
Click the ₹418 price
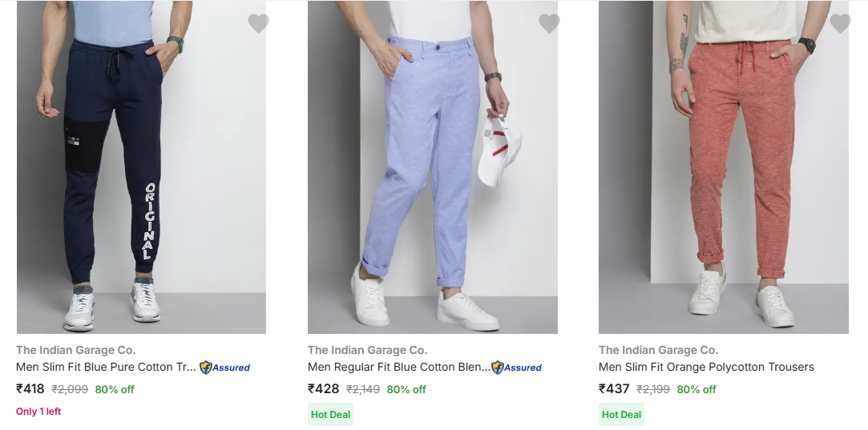30,389
